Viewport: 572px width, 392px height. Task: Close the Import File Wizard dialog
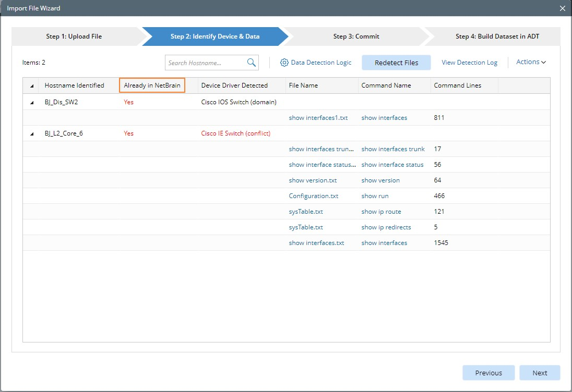(562, 8)
